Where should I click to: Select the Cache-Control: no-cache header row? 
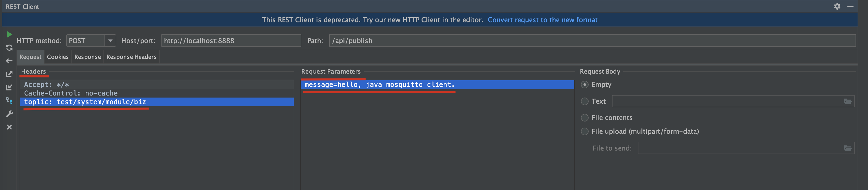point(157,93)
